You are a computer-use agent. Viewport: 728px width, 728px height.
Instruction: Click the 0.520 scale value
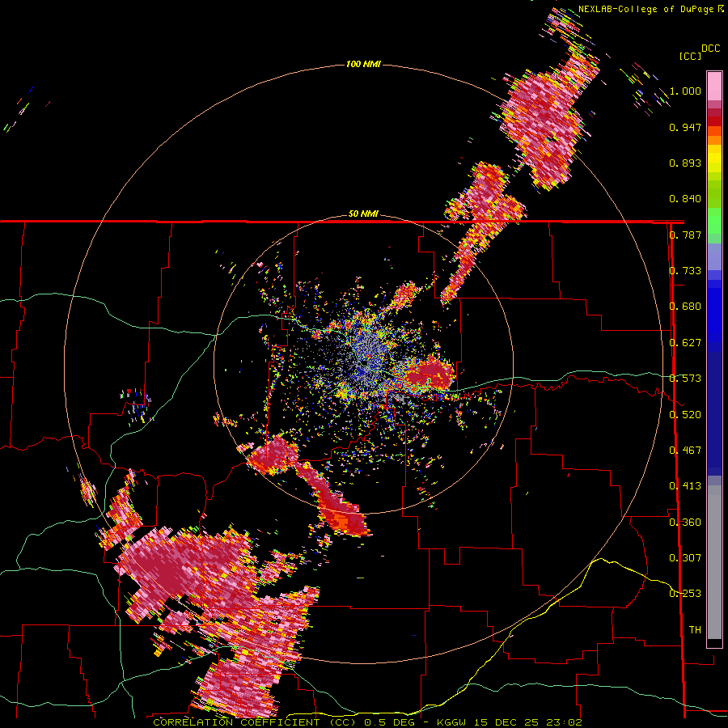(x=685, y=414)
